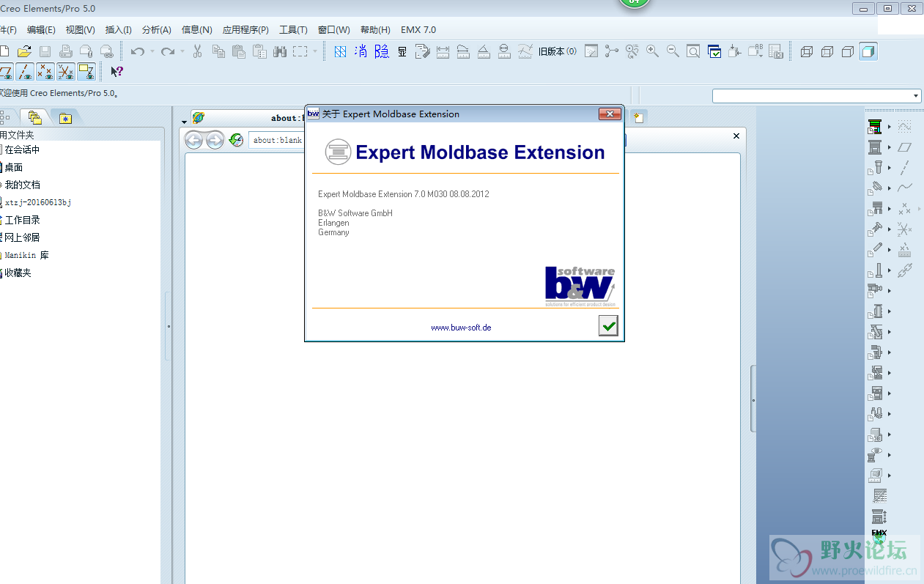Click the Zoom Out magnifier icon
Screen dimensions: 924x584
click(673, 51)
